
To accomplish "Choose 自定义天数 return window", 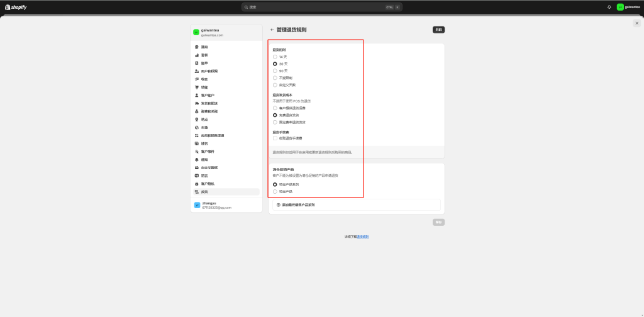I will [x=275, y=85].
